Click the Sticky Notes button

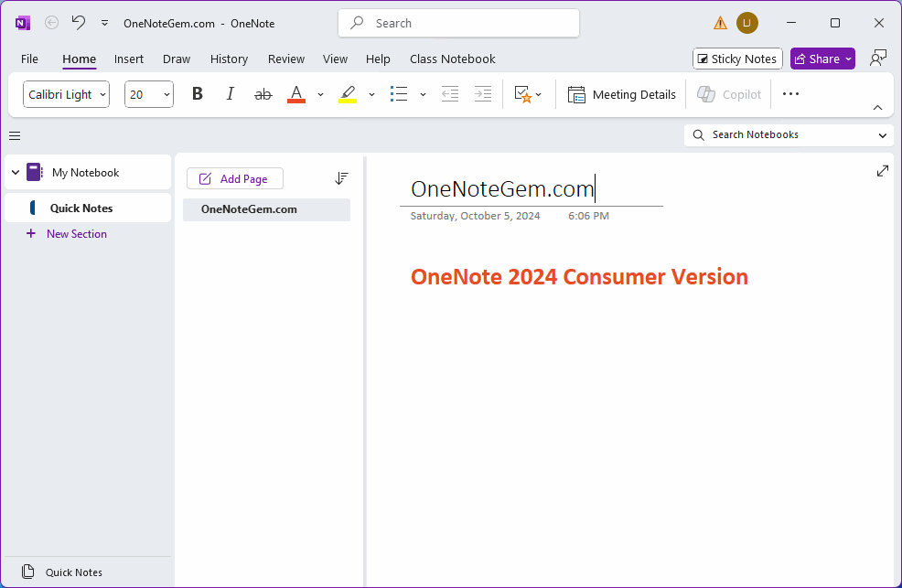coord(737,59)
